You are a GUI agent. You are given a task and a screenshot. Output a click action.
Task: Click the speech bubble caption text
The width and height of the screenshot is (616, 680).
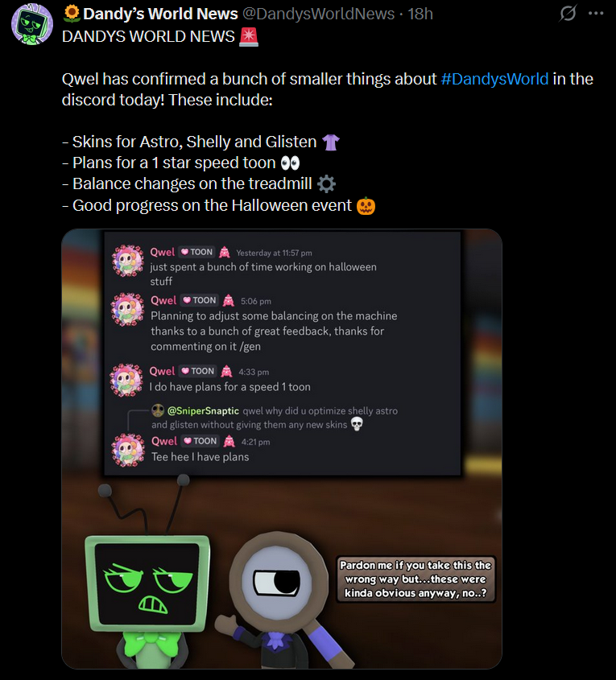pyautogui.click(x=415, y=579)
